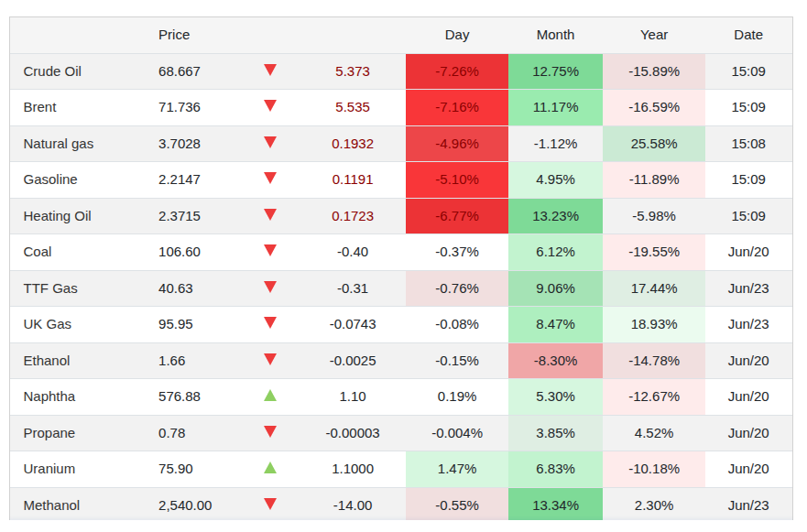807x532 pixels.
Task: Open the Crude Oil commodity link
Action: (52, 71)
